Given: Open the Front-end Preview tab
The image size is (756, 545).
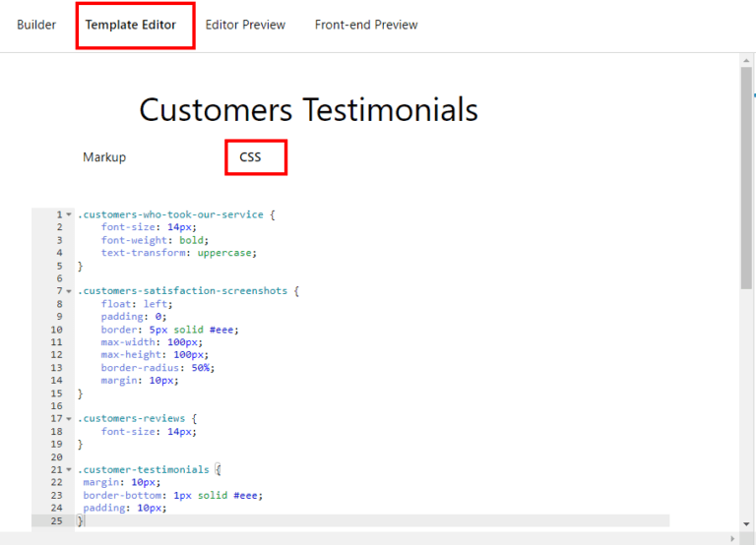Looking at the screenshot, I should (x=366, y=25).
